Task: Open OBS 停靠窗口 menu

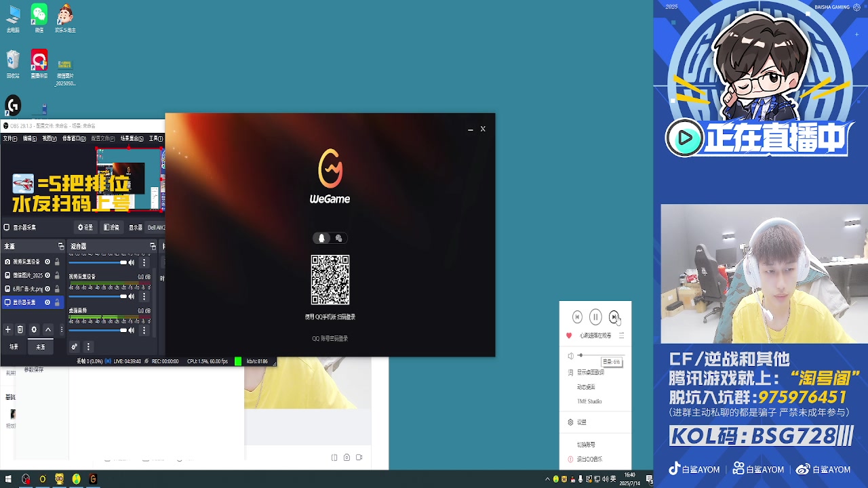Action: click(75, 138)
